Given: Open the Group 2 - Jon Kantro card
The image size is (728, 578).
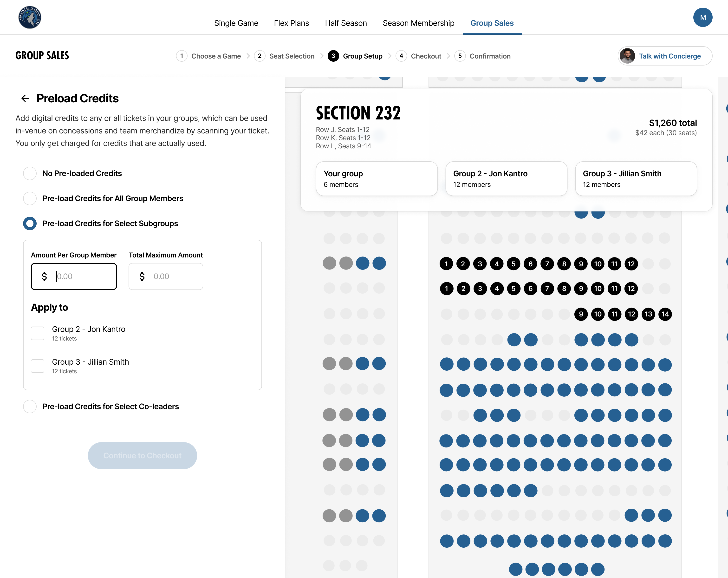Looking at the screenshot, I should [x=506, y=179].
